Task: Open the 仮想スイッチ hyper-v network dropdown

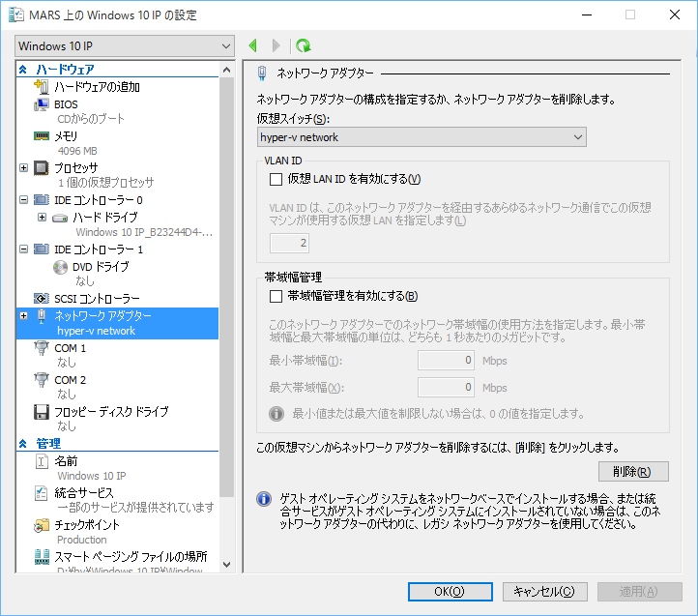Action: [x=421, y=137]
